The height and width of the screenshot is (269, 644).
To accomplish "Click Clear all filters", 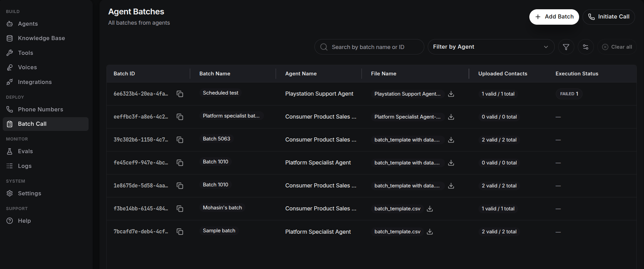I will tap(617, 47).
